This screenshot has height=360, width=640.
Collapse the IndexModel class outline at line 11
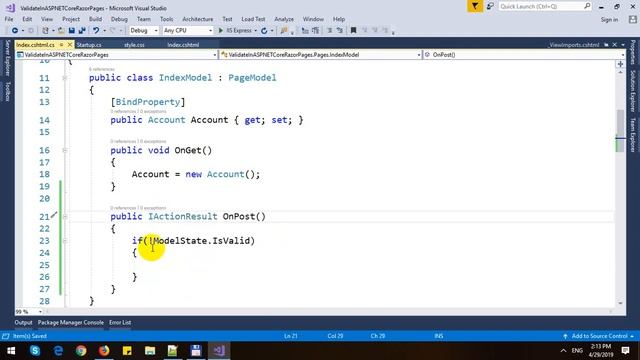[x=64, y=78]
